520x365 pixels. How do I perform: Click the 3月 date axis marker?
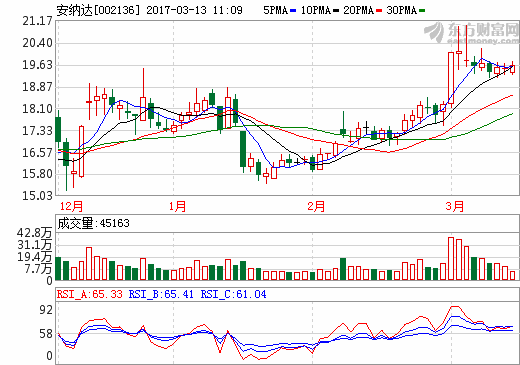click(455, 206)
